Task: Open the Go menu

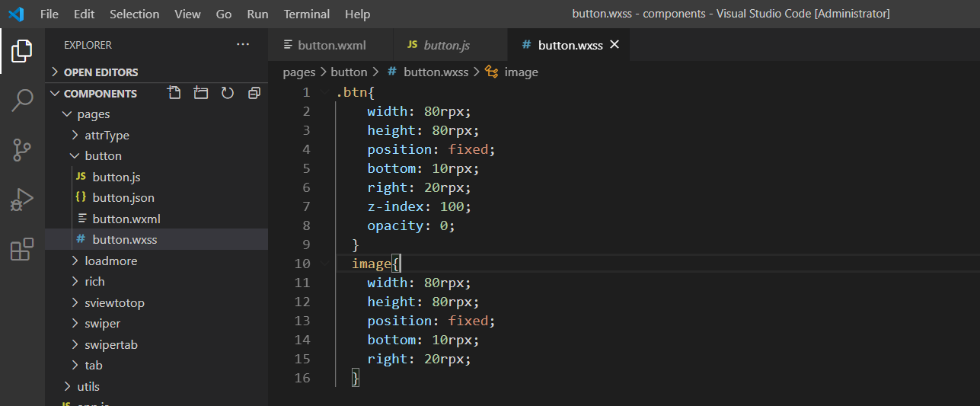Action: [224, 14]
